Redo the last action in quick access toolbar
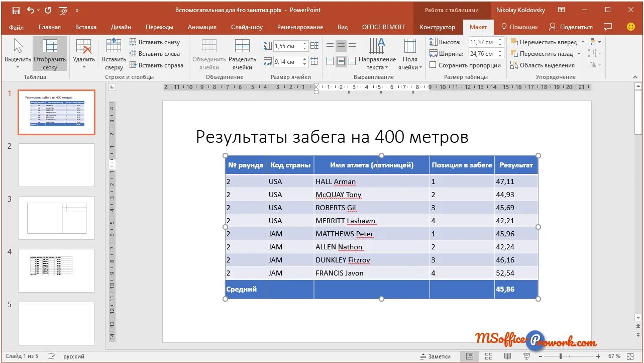644x363 pixels. [48, 10]
